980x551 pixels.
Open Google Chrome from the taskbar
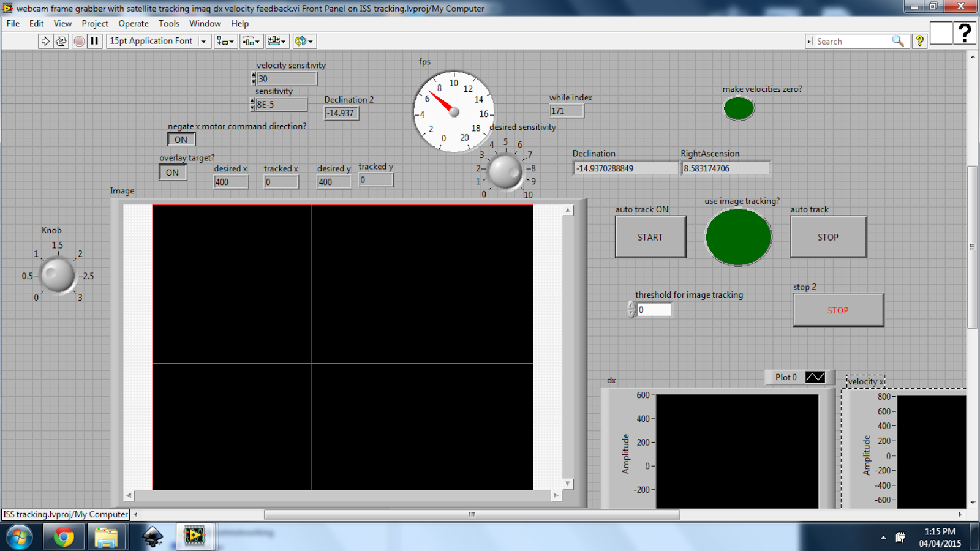coord(64,537)
